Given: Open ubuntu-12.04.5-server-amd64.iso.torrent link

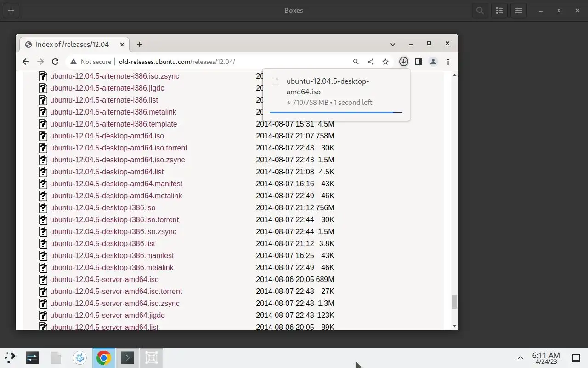Looking at the screenshot, I should click(116, 292).
